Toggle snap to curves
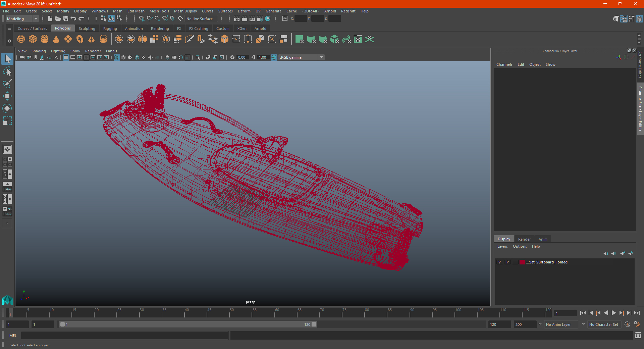 150,19
